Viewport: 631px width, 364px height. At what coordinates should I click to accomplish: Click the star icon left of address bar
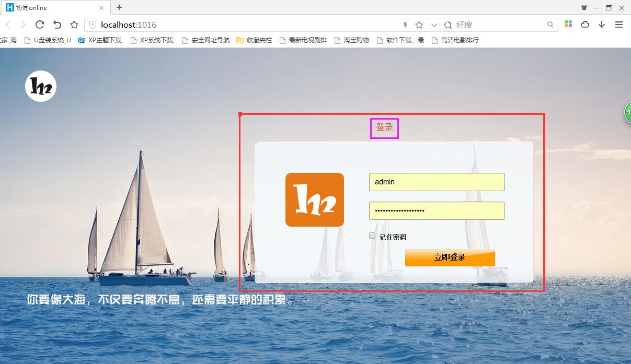[74, 25]
